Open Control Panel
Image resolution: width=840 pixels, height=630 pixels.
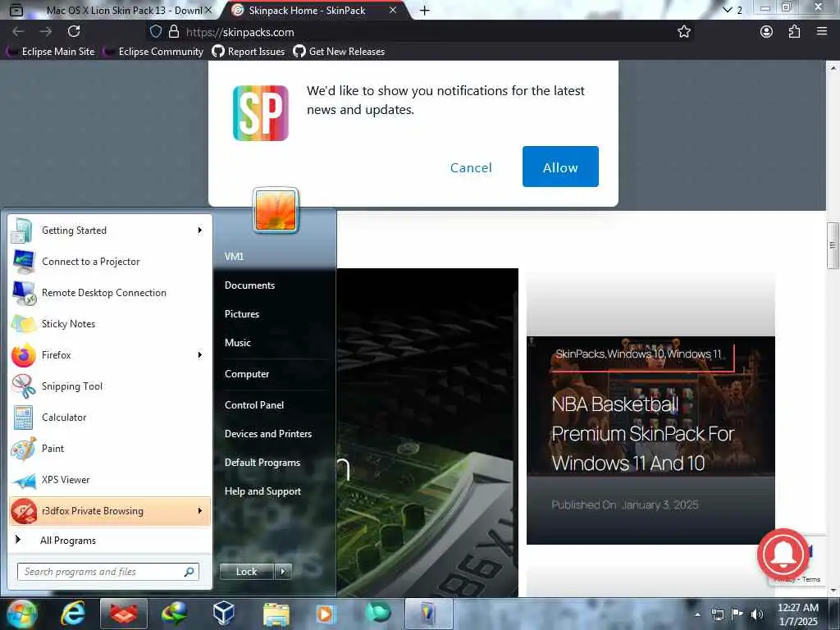click(x=254, y=405)
